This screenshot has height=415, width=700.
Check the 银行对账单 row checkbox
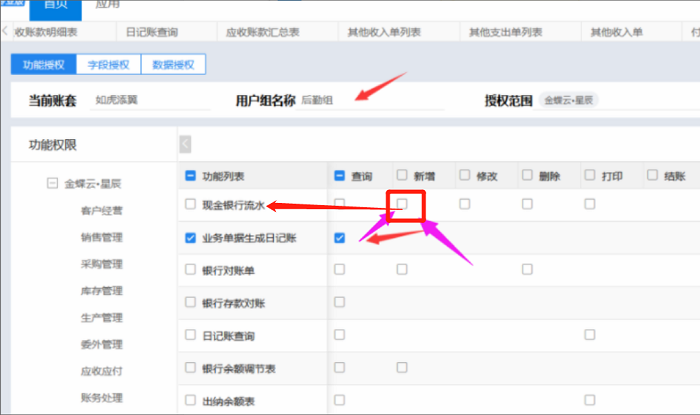(191, 269)
